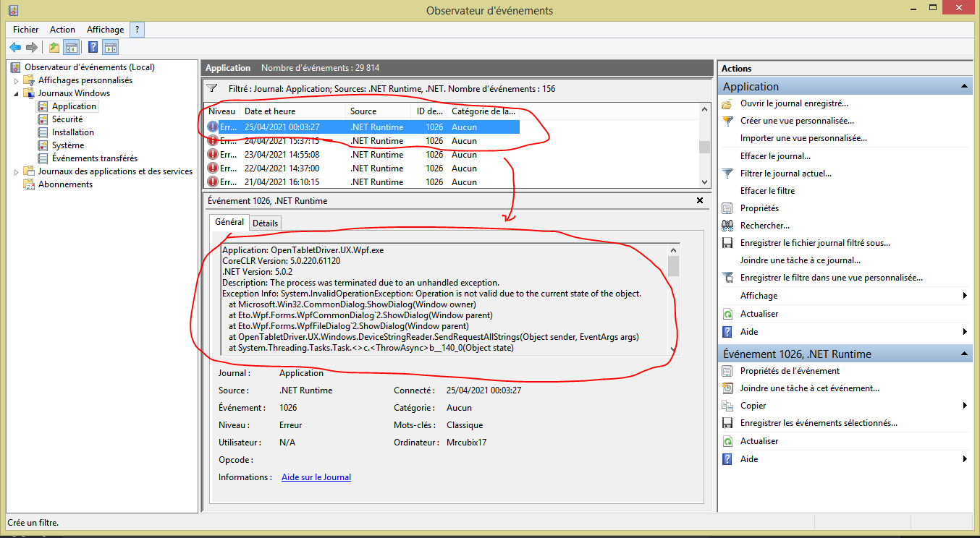Click the Abonnements tree icon

click(29, 184)
